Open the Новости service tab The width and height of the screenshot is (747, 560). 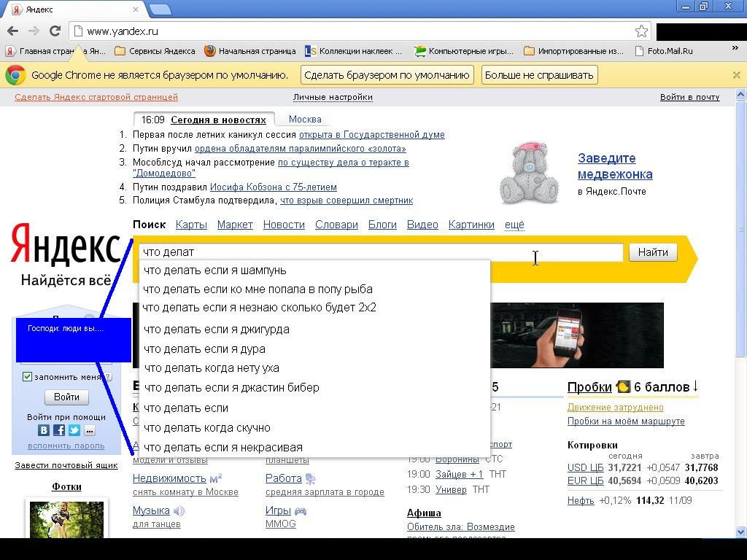tap(284, 225)
